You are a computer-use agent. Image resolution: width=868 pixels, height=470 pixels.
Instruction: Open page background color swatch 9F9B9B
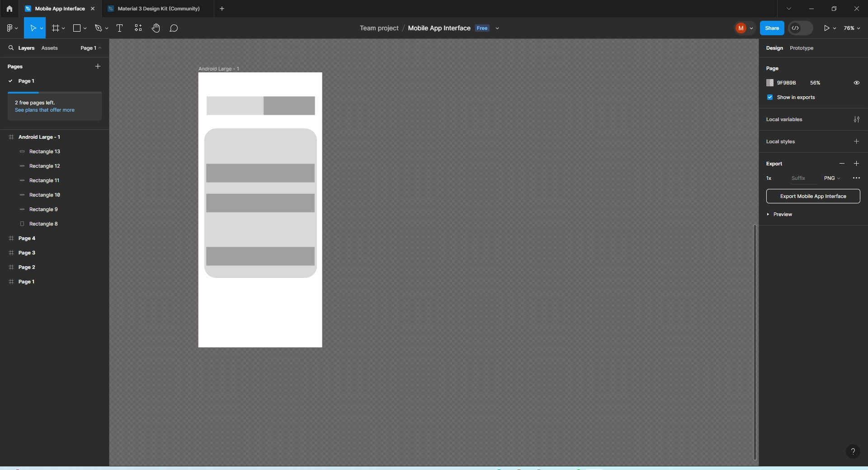coord(769,83)
